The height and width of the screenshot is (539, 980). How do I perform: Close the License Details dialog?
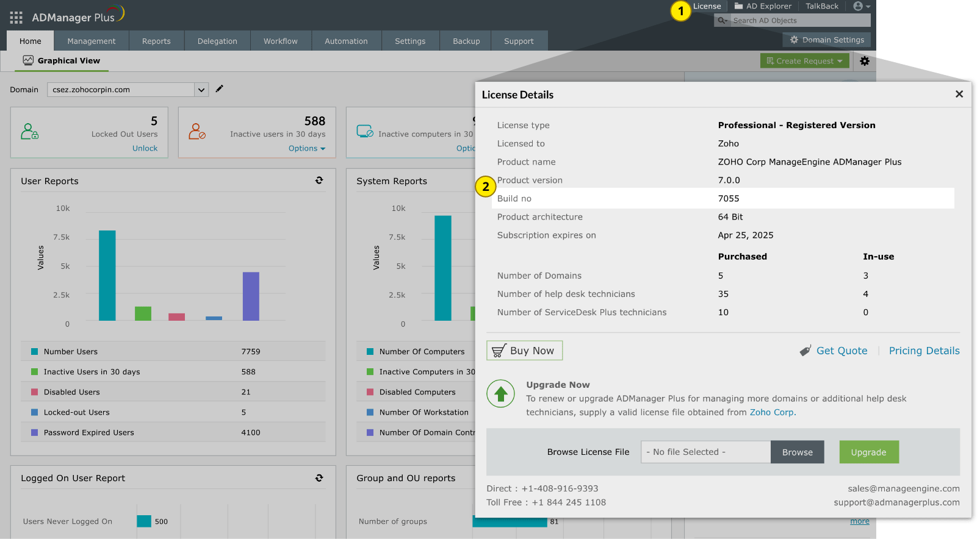959,94
